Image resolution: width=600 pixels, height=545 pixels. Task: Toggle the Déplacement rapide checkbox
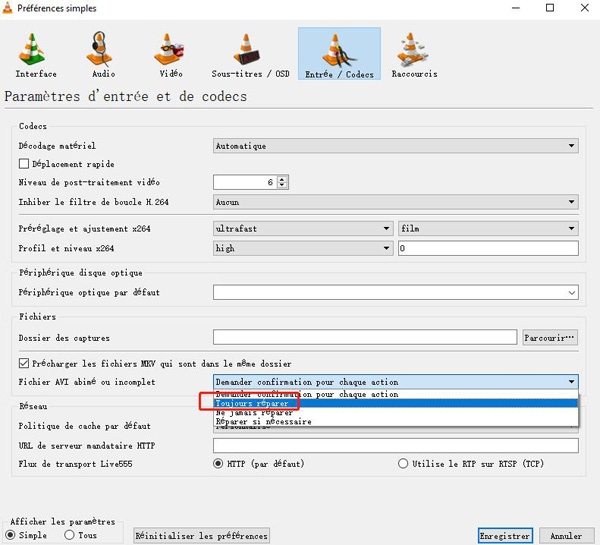(x=24, y=164)
